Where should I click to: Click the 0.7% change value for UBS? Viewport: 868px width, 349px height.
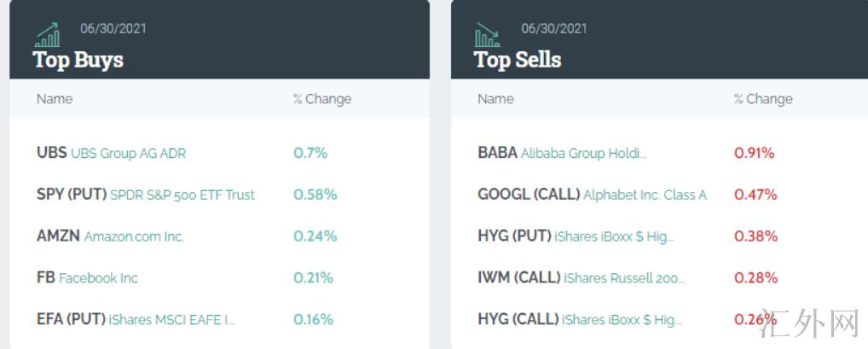click(310, 154)
